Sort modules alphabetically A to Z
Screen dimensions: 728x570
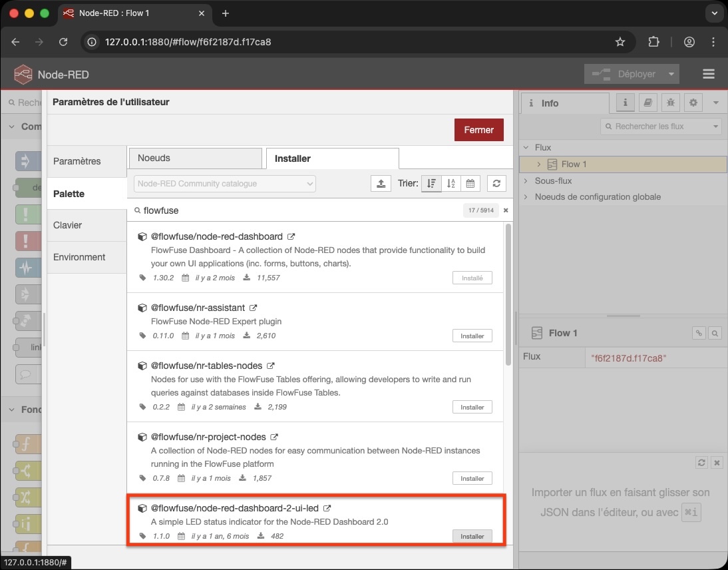(x=451, y=184)
